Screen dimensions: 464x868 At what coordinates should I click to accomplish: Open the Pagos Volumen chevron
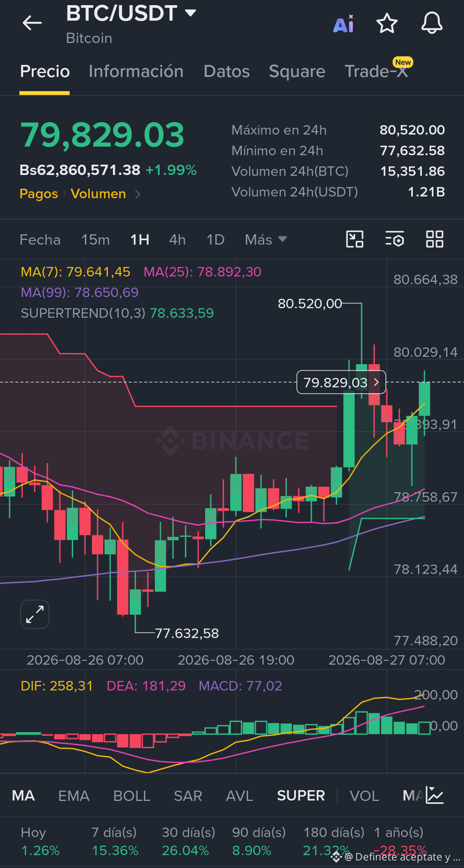click(x=138, y=194)
